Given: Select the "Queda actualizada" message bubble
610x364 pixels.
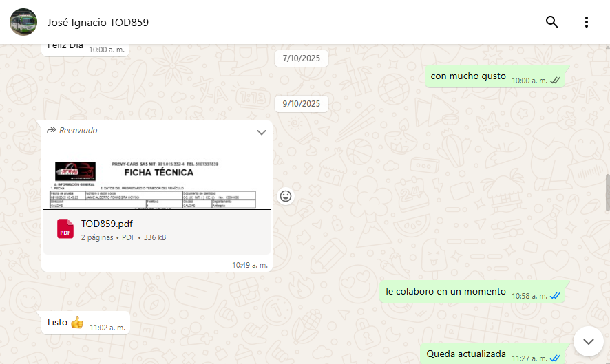Looking at the screenshot, I should coord(492,354).
